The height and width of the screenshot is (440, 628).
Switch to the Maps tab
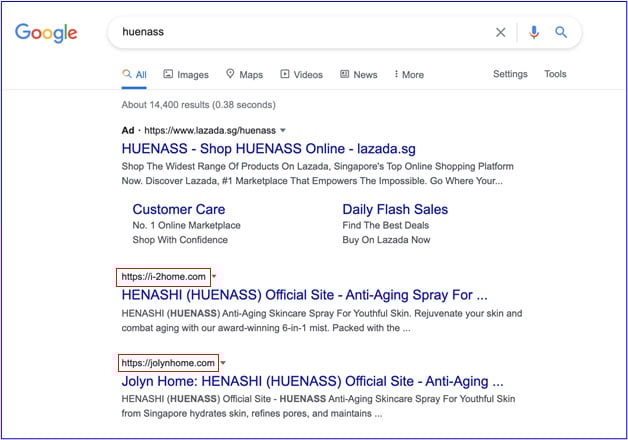coord(245,74)
